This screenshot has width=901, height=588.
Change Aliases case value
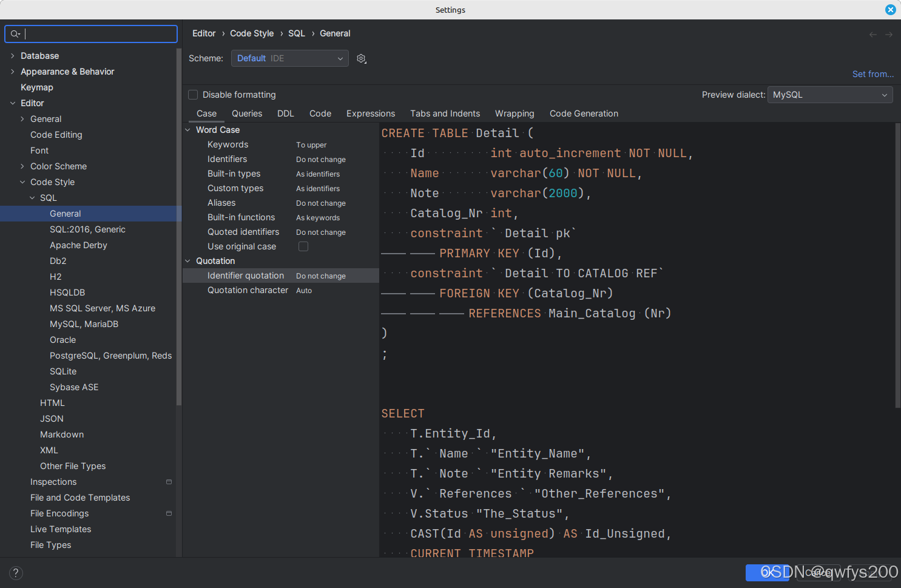tap(321, 203)
